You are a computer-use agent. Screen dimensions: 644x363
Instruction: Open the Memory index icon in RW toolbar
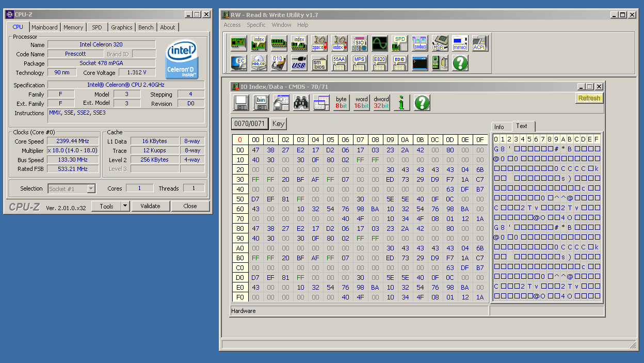[x=299, y=43]
